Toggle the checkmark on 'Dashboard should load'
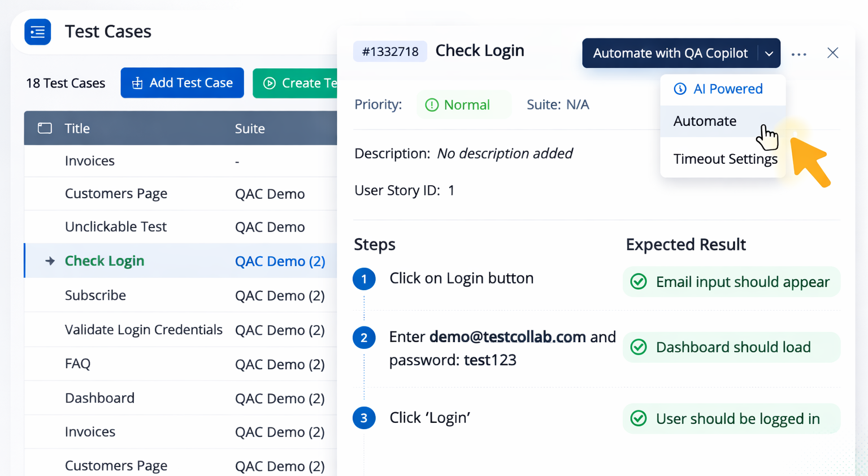 (639, 347)
